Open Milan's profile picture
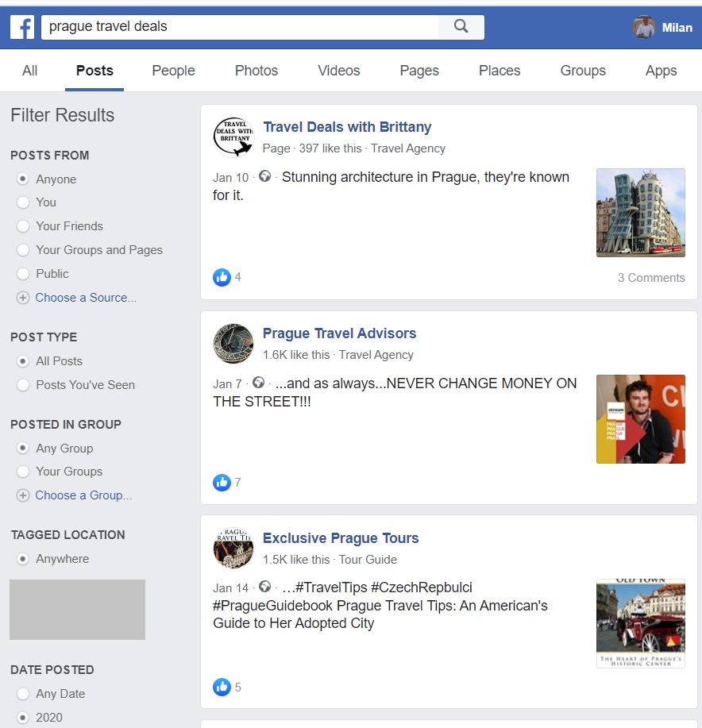 click(643, 28)
